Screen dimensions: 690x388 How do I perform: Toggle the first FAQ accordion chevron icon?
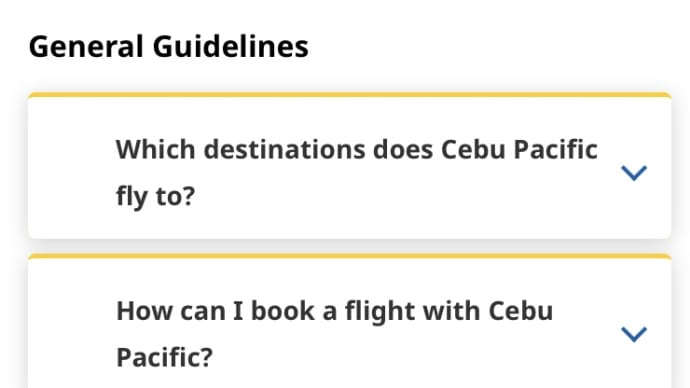tap(634, 173)
